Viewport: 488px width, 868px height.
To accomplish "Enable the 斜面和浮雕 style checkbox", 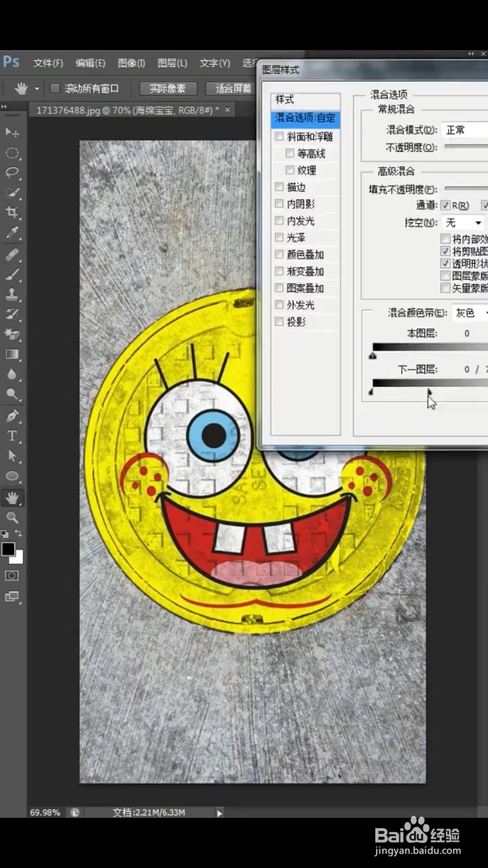I will click(279, 136).
